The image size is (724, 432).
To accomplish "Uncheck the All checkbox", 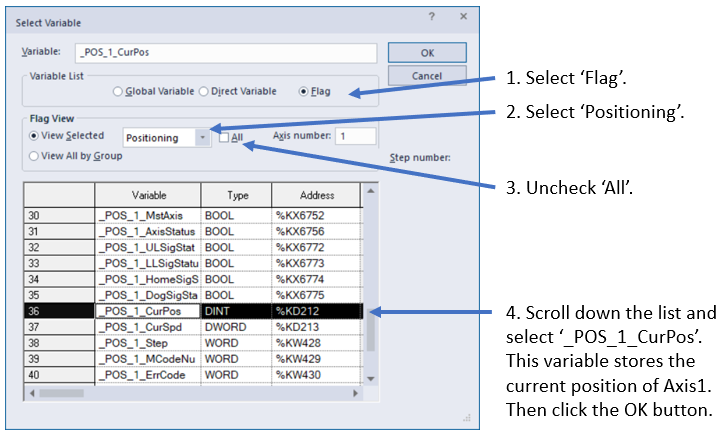I will (x=225, y=137).
